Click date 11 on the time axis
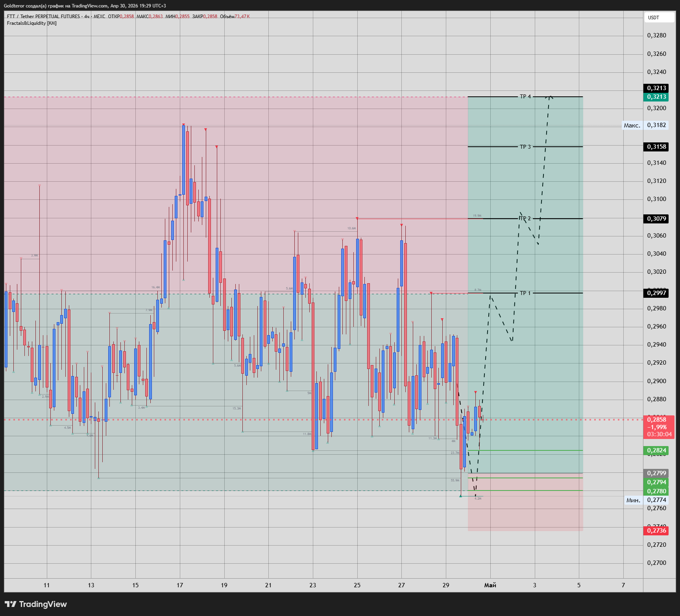This screenshot has height=616, width=680. pos(46,585)
